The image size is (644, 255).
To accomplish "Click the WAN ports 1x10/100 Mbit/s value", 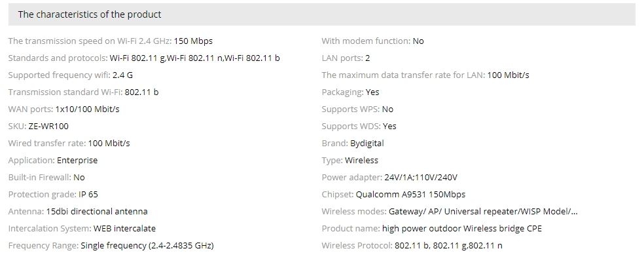I will click(88, 109).
